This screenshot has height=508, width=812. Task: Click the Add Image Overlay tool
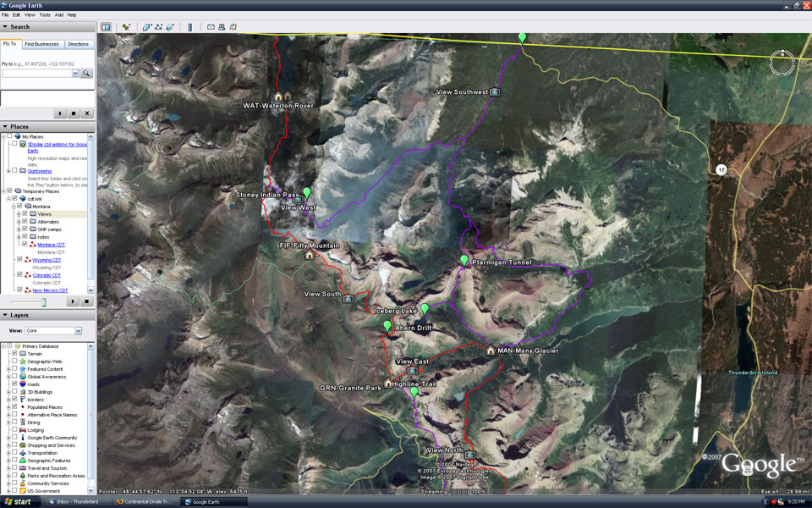[x=170, y=27]
